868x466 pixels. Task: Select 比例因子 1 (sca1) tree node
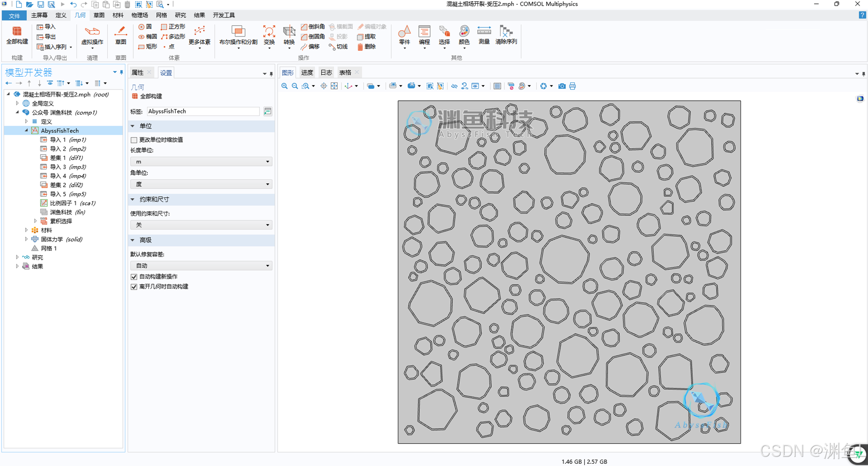pyautogui.click(x=68, y=203)
